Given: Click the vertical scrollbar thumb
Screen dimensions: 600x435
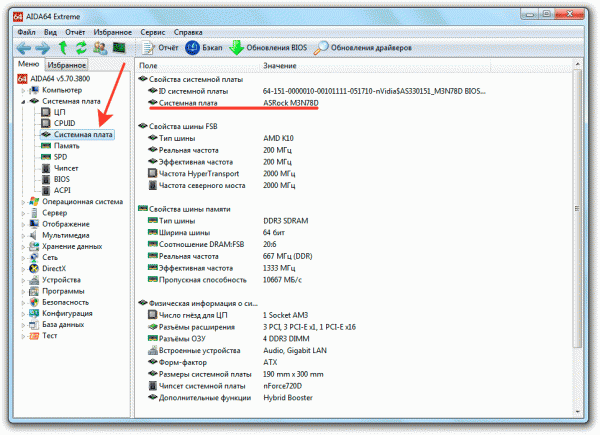Looking at the screenshot, I should tap(577, 209).
